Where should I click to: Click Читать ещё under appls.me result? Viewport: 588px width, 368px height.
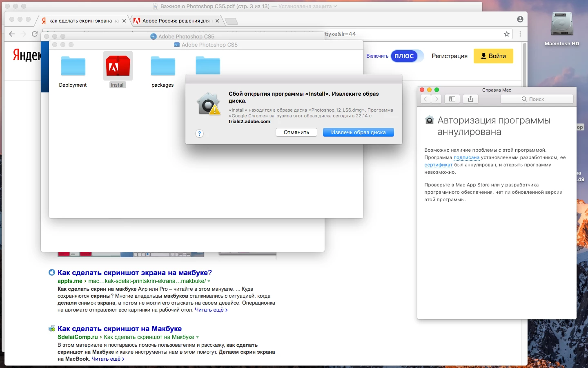click(211, 310)
